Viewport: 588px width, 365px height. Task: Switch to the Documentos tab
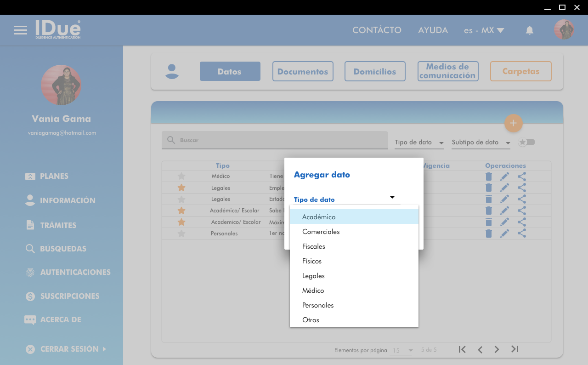[x=303, y=71]
